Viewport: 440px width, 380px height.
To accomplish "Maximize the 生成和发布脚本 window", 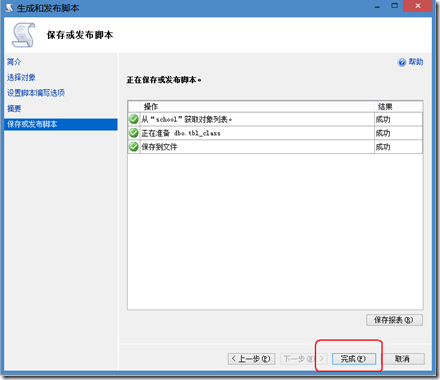I will pos(394,6).
